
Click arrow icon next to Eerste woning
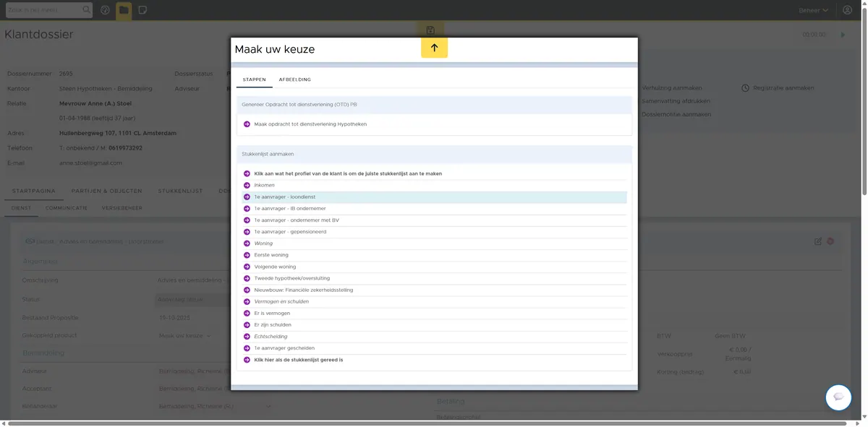tap(247, 255)
